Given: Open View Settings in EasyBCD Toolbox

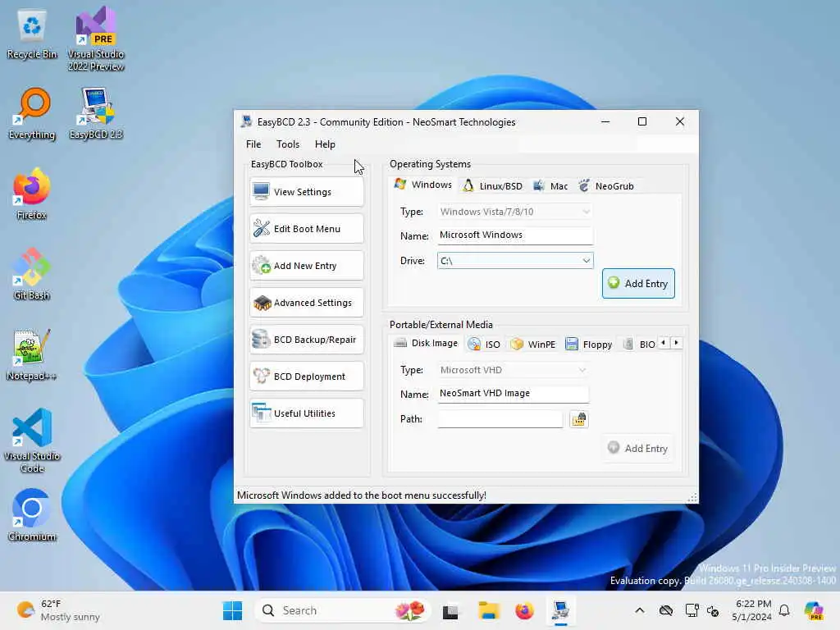Looking at the screenshot, I should pyautogui.click(x=307, y=192).
